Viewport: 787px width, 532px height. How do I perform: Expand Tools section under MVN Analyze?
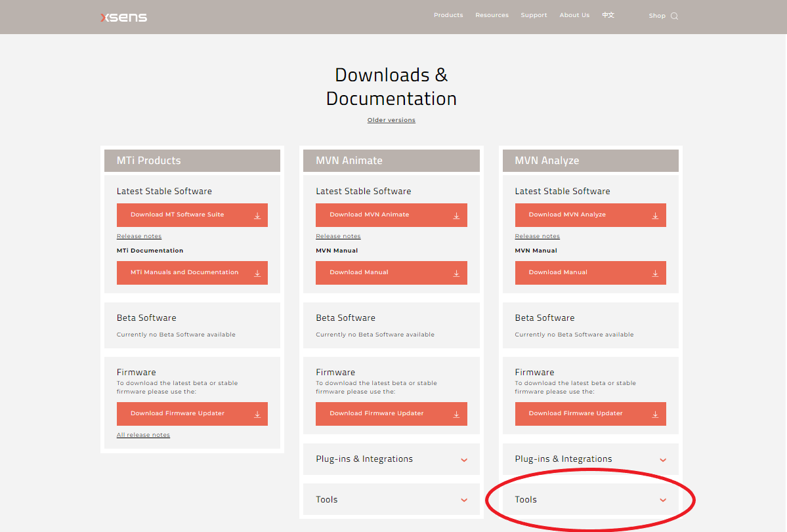(x=663, y=501)
